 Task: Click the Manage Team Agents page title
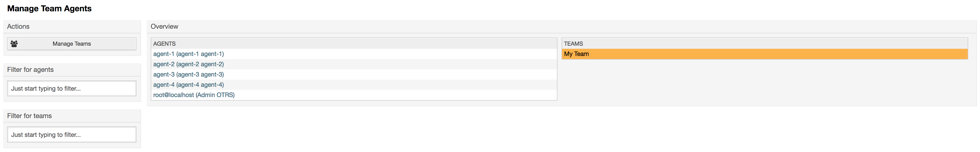coord(49,8)
